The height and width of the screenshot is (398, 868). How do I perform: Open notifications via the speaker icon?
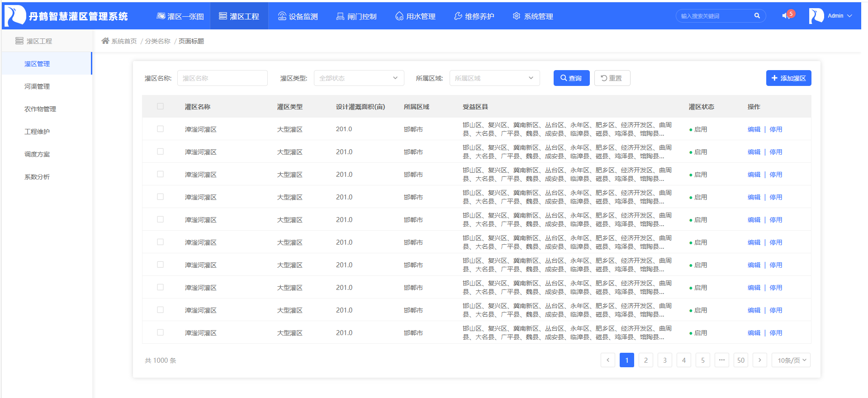click(786, 16)
